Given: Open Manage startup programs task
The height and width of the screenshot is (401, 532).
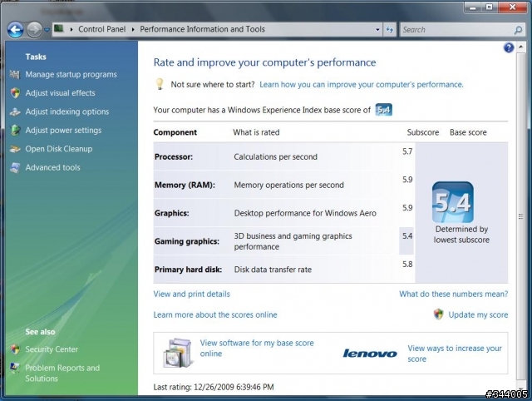Looking at the screenshot, I should coord(71,74).
